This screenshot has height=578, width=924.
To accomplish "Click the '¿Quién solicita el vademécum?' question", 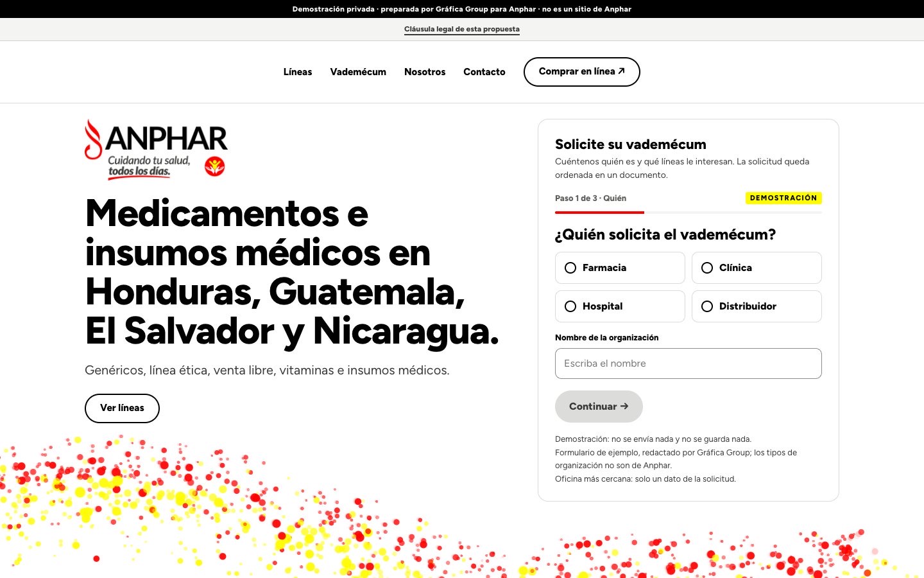I will (x=665, y=235).
